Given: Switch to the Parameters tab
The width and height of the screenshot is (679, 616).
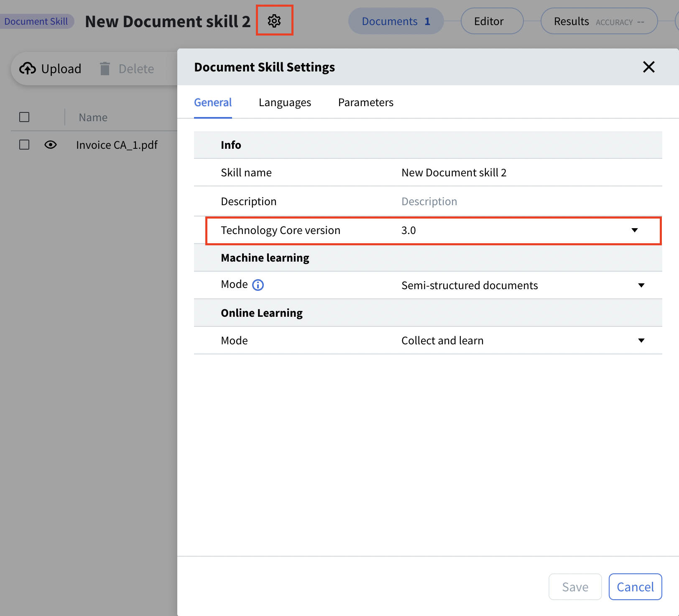Looking at the screenshot, I should click(365, 102).
